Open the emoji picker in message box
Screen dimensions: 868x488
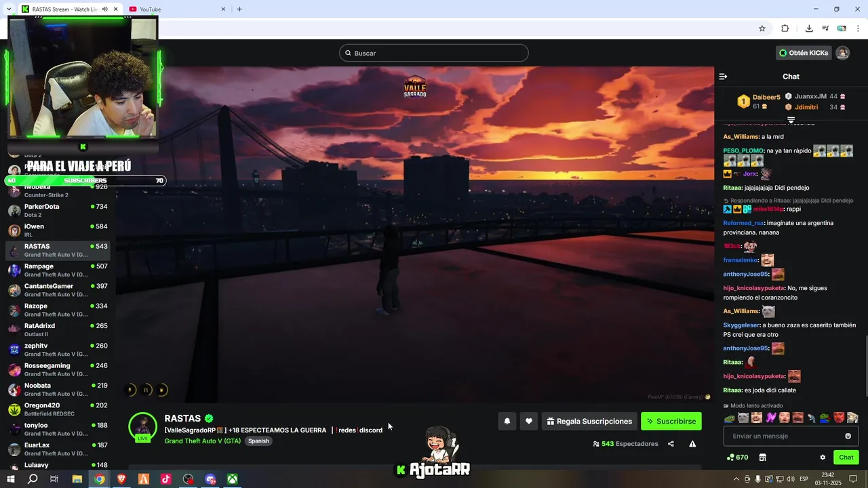(x=848, y=436)
